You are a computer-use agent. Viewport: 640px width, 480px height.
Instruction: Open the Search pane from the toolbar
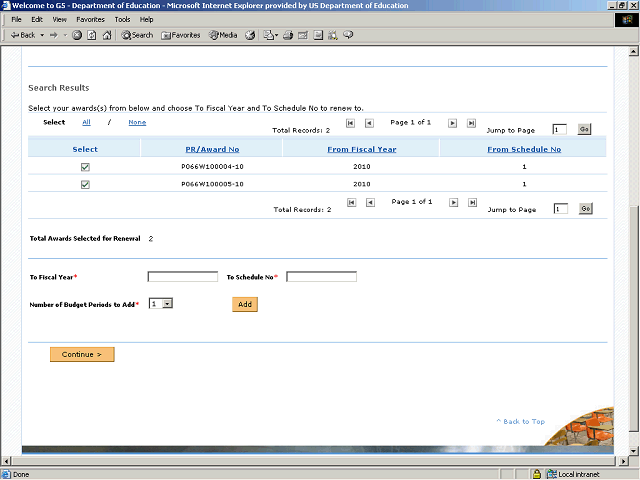[137, 35]
